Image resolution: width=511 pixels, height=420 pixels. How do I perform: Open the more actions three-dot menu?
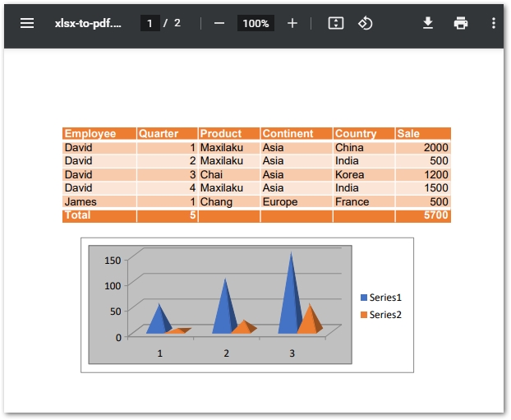pyautogui.click(x=494, y=23)
